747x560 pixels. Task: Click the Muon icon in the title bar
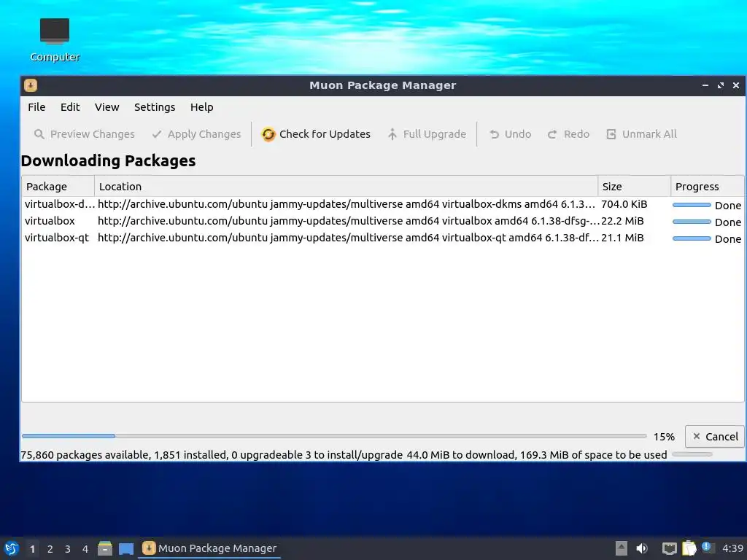[31, 85]
